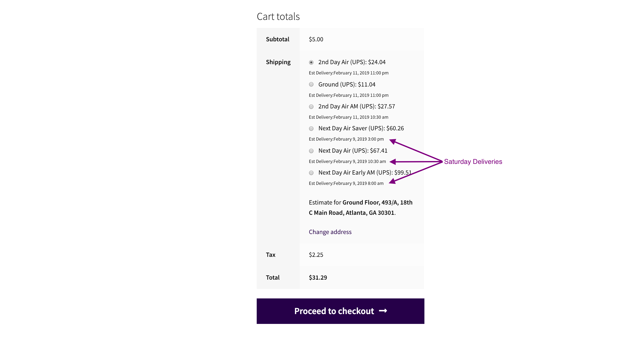Select the 2nd Day Air (UPS) radio button
This screenshot has width=644, height=340.
point(311,62)
